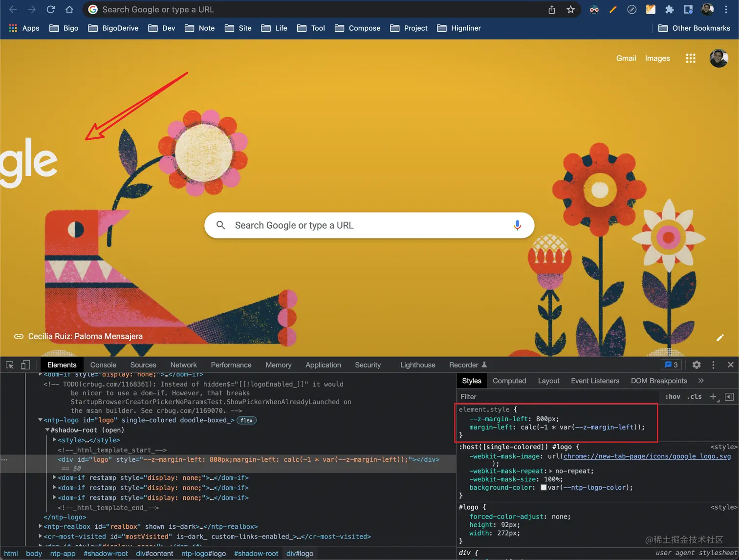Open the 3 issues badge
739x560 pixels.
coord(672,365)
